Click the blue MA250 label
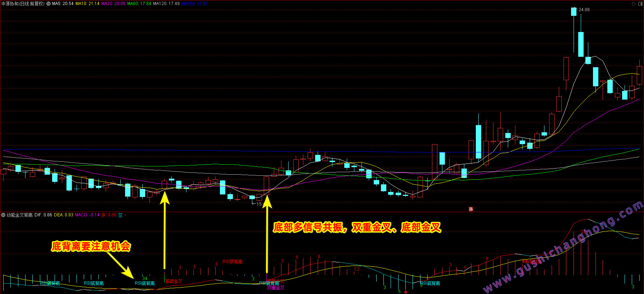The height and width of the screenshot is (294, 644). [x=194, y=4]
